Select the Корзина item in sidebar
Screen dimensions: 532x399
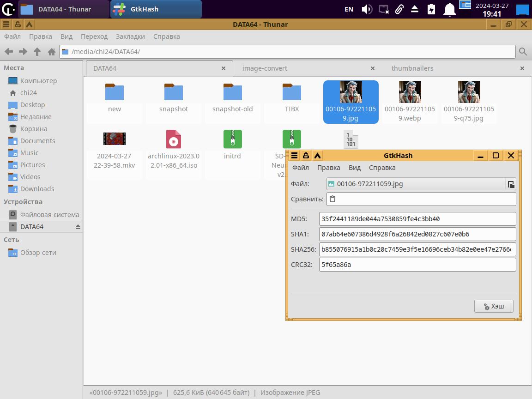tap(33, 129)
